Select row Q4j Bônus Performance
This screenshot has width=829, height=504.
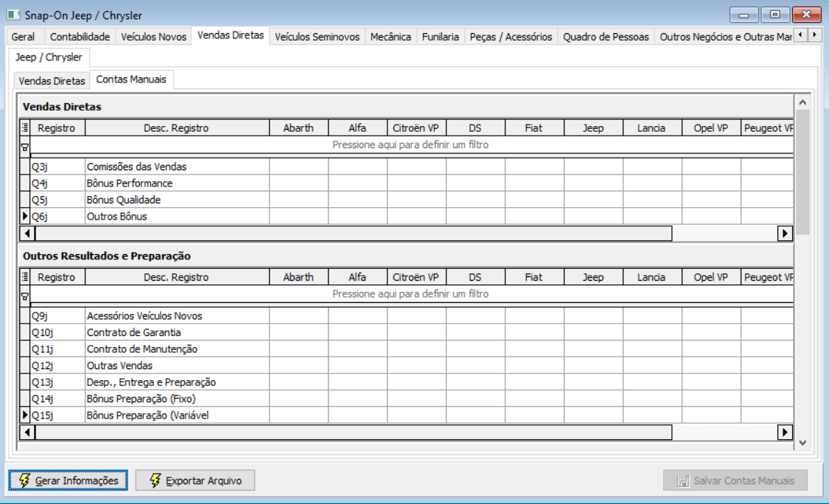pyautogui.click(x=407, y=183)
